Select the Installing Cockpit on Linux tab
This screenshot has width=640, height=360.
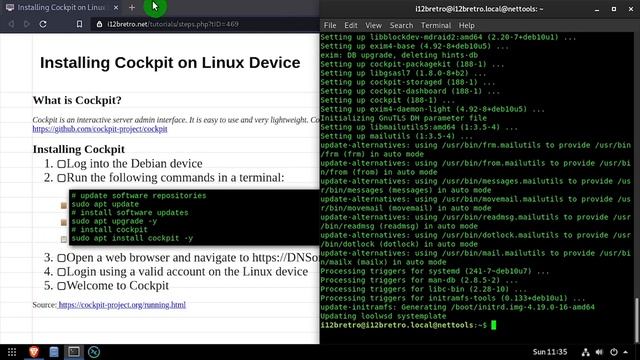coord(61,7)
